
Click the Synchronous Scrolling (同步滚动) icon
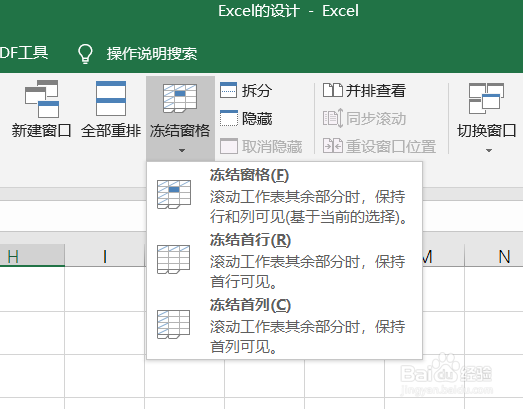point(333,118)
